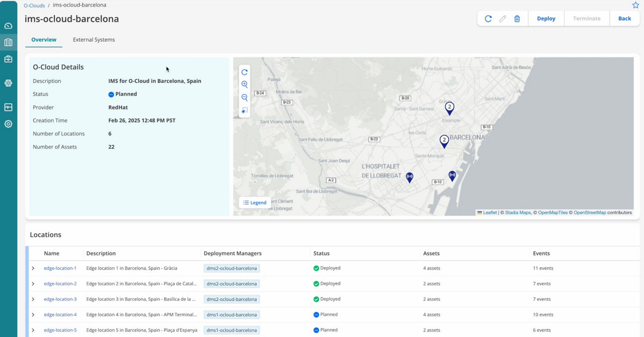
Task: Open settings gear in the sidebar
Action: (8, 124)
